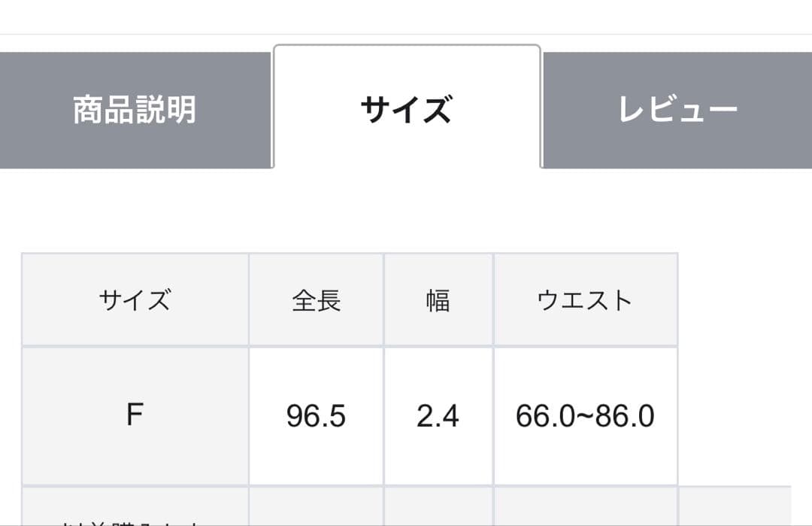Select the サイズ tab
This screenshot has height=526, width=812.
(406, 110)
